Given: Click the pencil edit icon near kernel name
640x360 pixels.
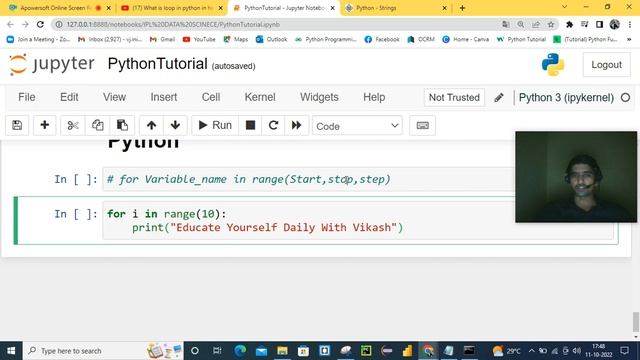Looking at the screenshot, I should coord(499,98).
